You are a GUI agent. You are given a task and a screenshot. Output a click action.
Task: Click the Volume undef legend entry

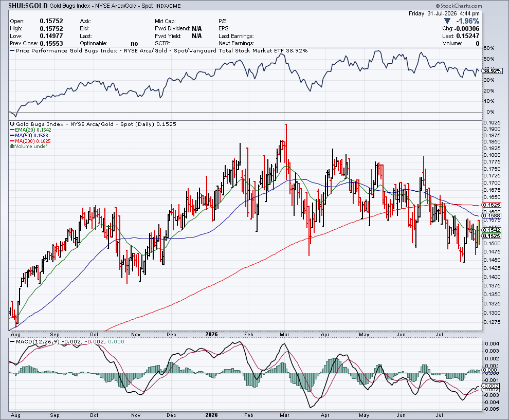(x=29, y=147)
